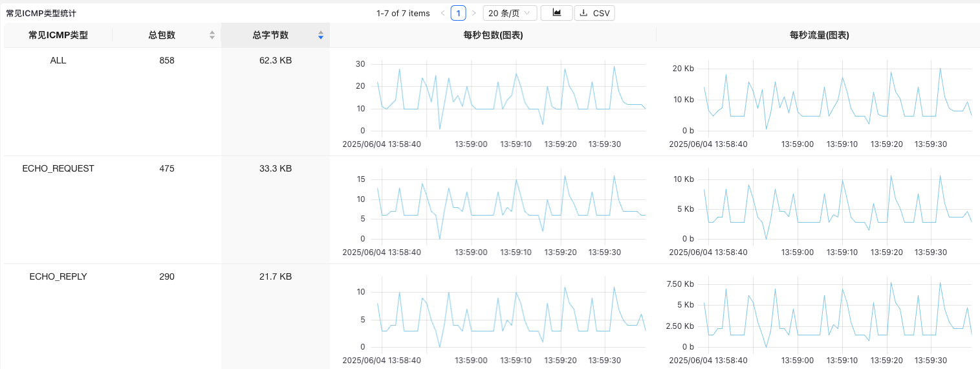Click the ECHO_REPLY row label
Screen dimensions: 980x369
pyautogui.click(x=58, y=276)
